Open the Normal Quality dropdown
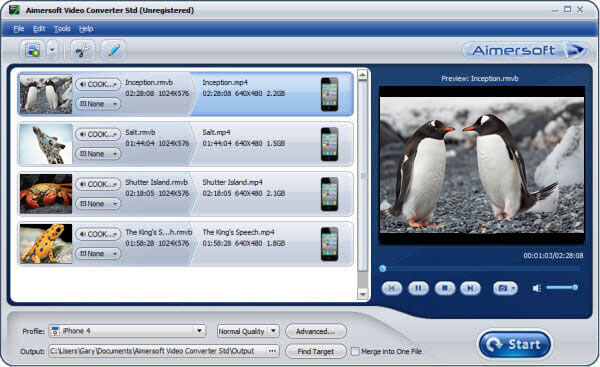Image resolution: width=600 pixels, height=367 pixels. point(248,331)
